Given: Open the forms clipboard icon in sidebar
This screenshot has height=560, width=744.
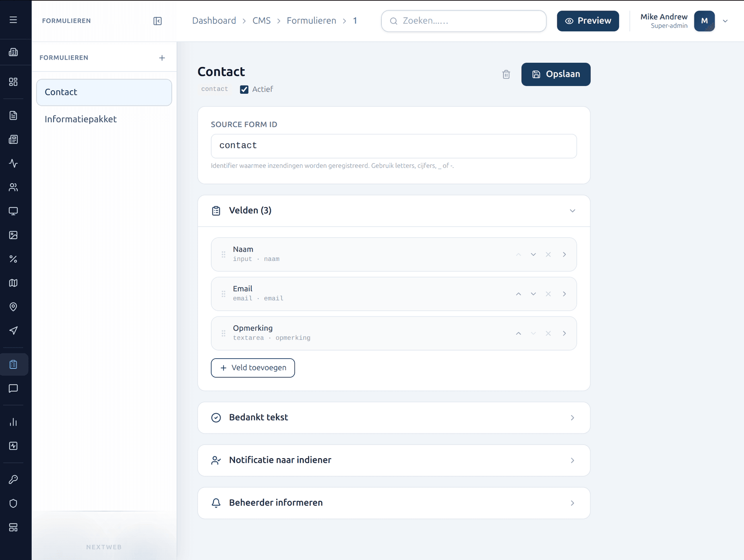Looking at the screenshot, I should [x=13, y=364].
